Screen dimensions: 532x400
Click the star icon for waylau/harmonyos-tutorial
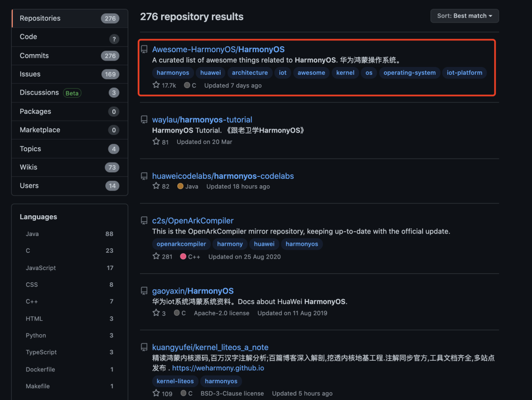[156, 141]
